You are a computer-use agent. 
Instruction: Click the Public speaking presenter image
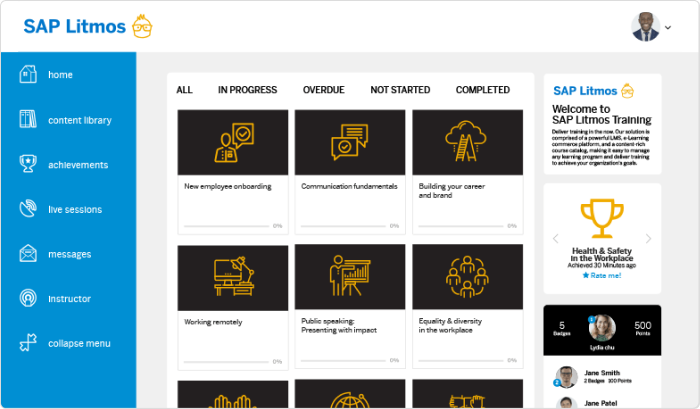click(x=350, y=277)
